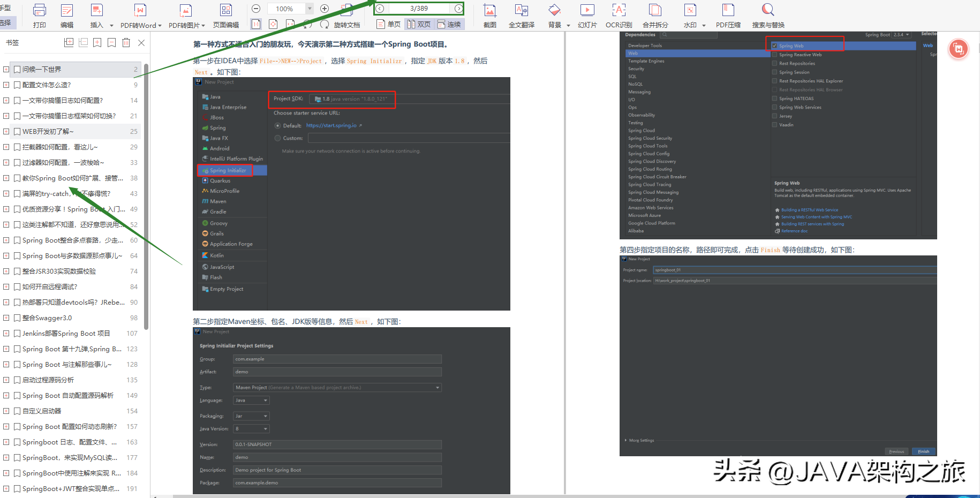Jump to bookmark 拦截器如何配置,看这儿~
Screen dimensions: 980x498
(x=60, y=147)
